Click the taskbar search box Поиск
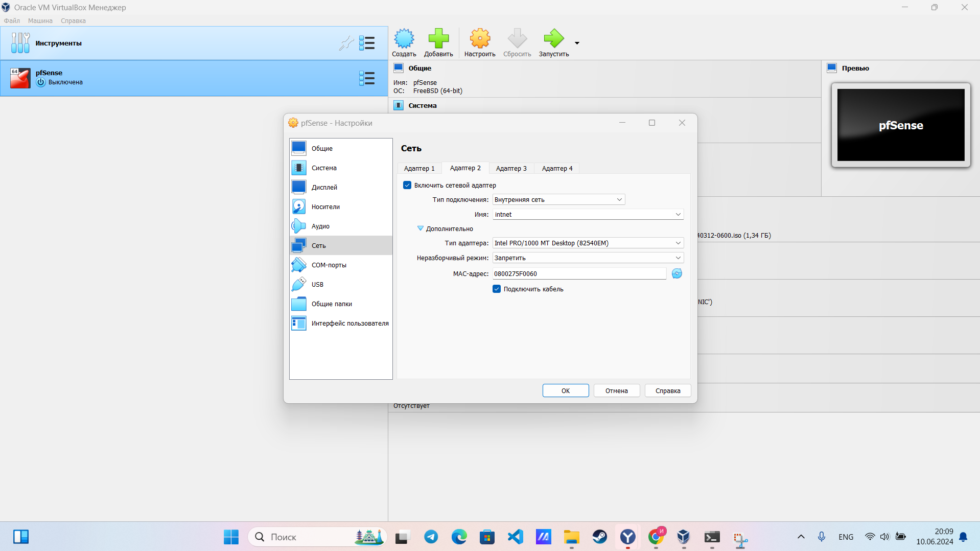This screenshot has height=551, width=980. tap(317, 537)
